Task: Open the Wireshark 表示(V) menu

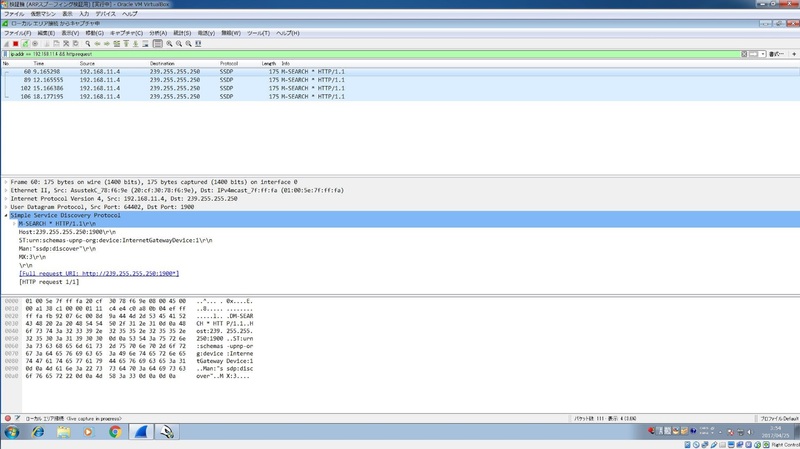Action: (70, 33)
